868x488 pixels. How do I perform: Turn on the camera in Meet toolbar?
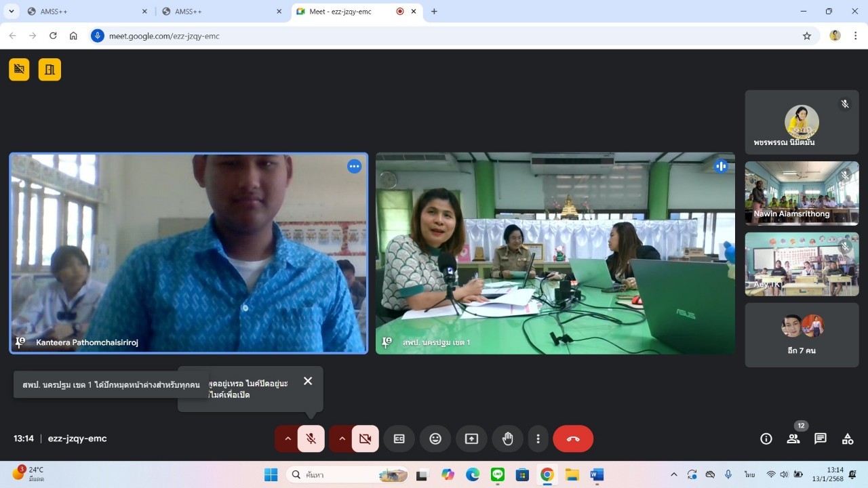coord(366,439)
